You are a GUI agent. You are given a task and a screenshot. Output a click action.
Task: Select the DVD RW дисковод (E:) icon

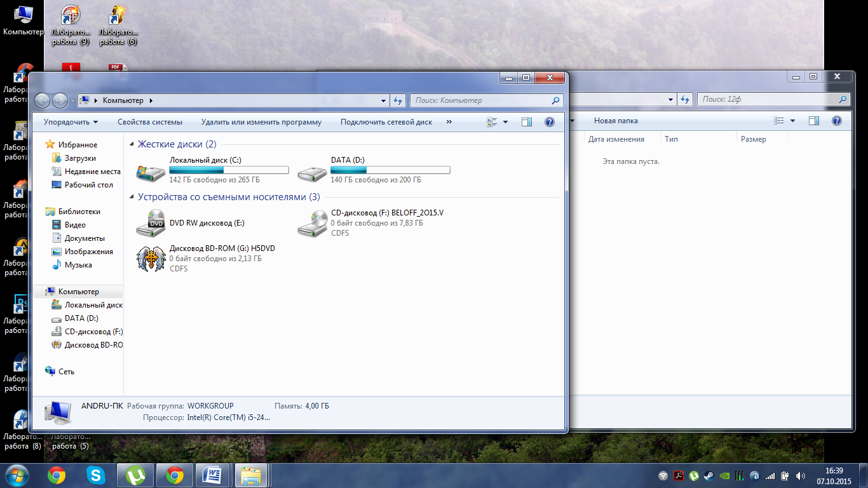point(151,223)
